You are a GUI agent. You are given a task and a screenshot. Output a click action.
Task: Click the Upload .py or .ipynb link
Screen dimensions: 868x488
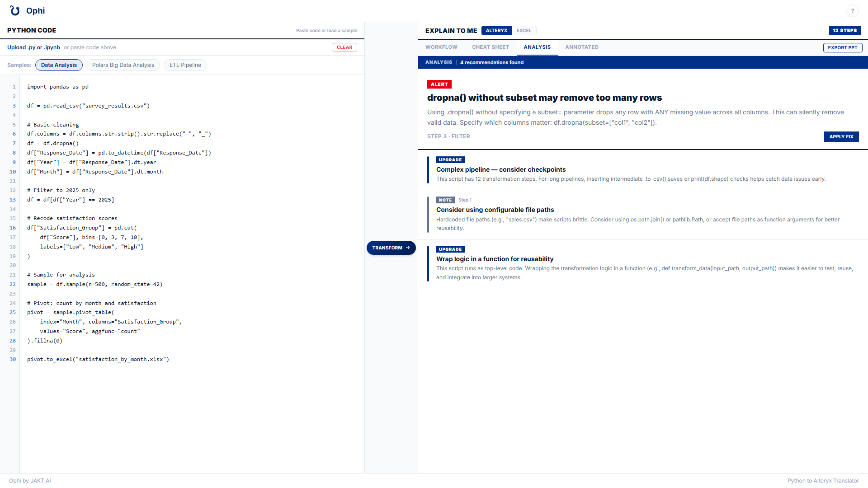33,47
